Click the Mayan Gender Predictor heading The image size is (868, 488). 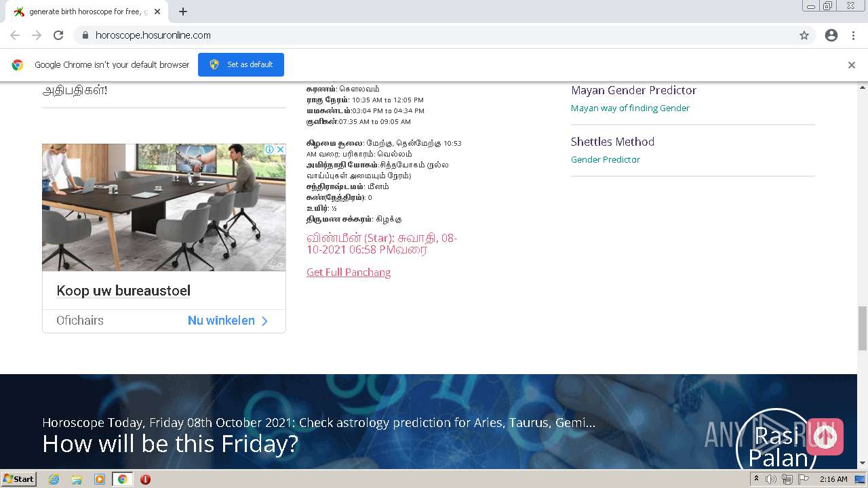pyautogui.click(x=633, y=90)
